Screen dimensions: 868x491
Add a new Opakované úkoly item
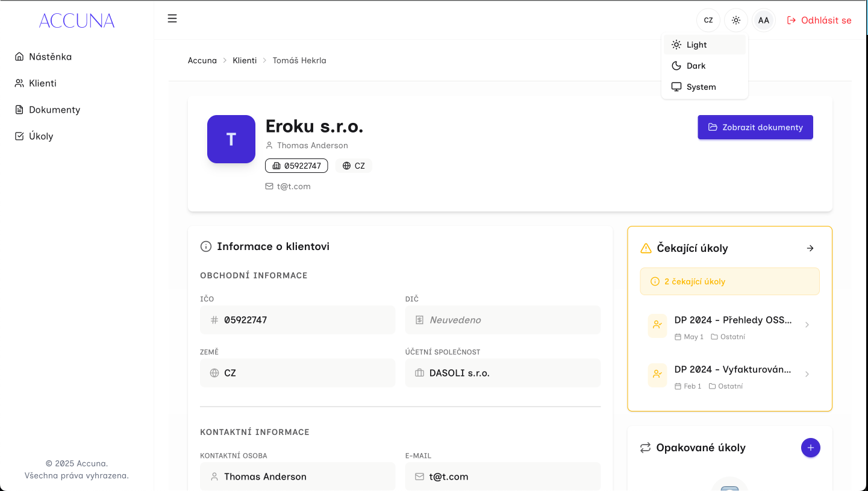(810, 448)
